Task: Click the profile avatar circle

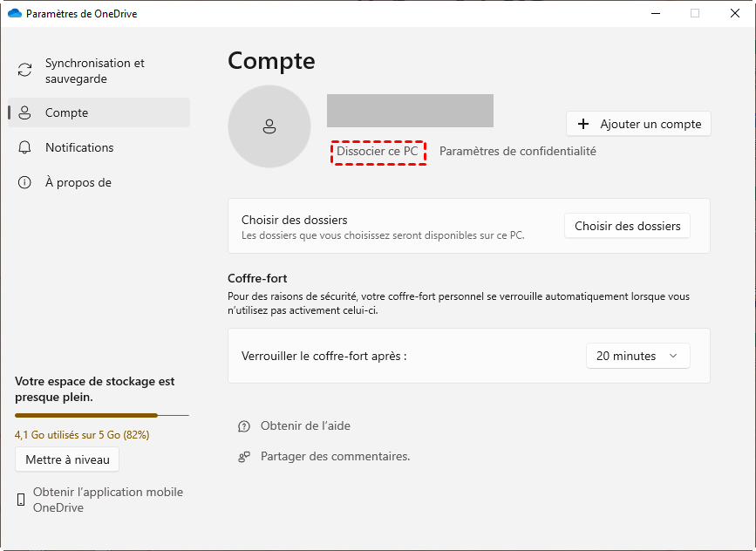Action: pyautogui.click(x=269, y=126)
